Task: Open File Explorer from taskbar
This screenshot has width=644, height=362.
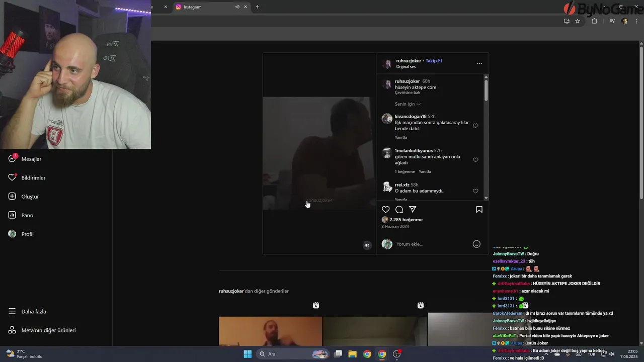Action: (x=353, y=354)
